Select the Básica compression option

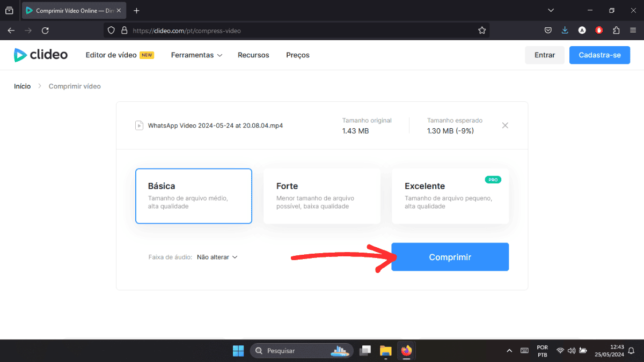[194, 196]
